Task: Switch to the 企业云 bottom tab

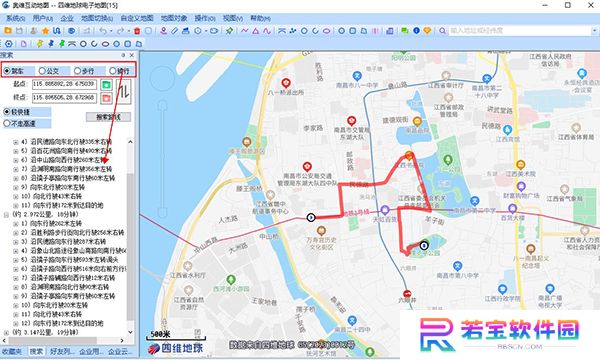Action: (120, 351)
